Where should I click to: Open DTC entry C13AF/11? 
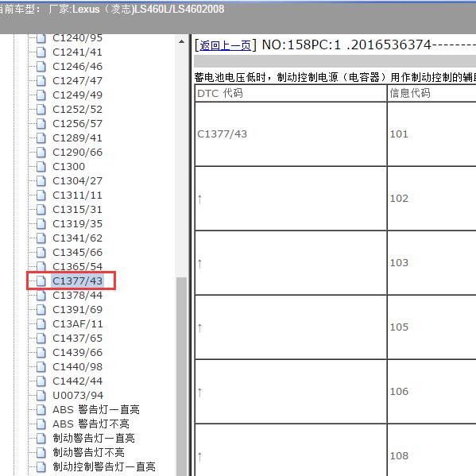click(77, 324)
